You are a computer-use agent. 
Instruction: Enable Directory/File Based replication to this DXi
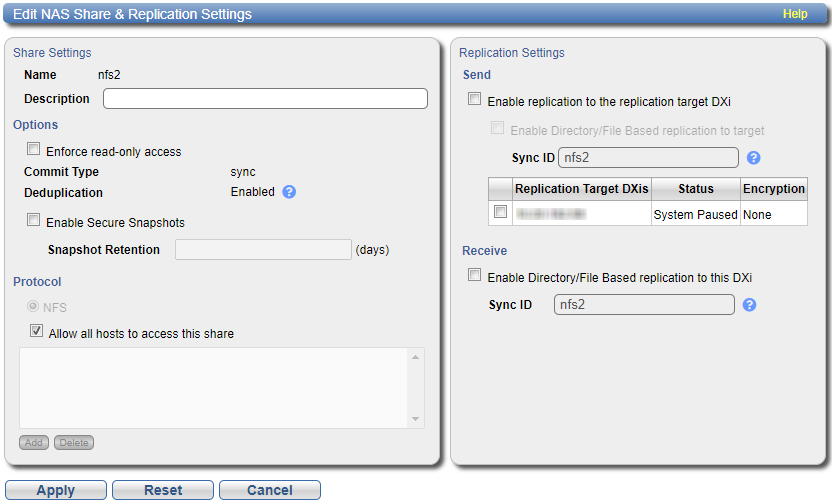(475, 276)
